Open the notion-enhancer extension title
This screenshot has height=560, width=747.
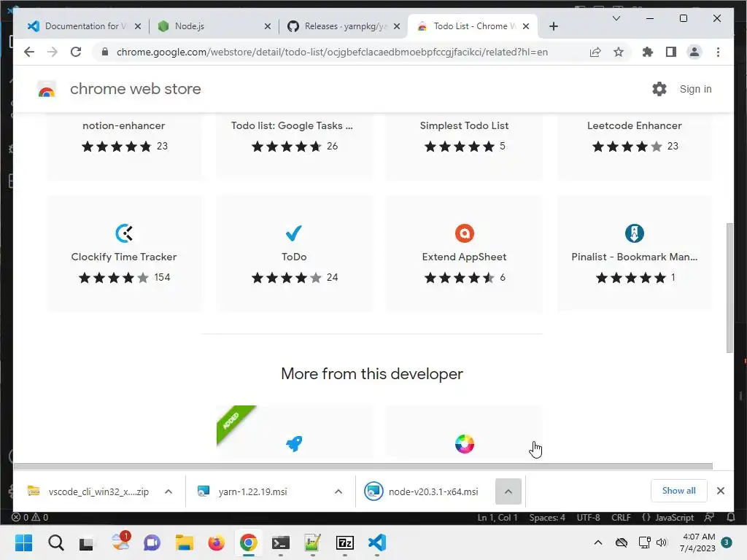(124, 125)
